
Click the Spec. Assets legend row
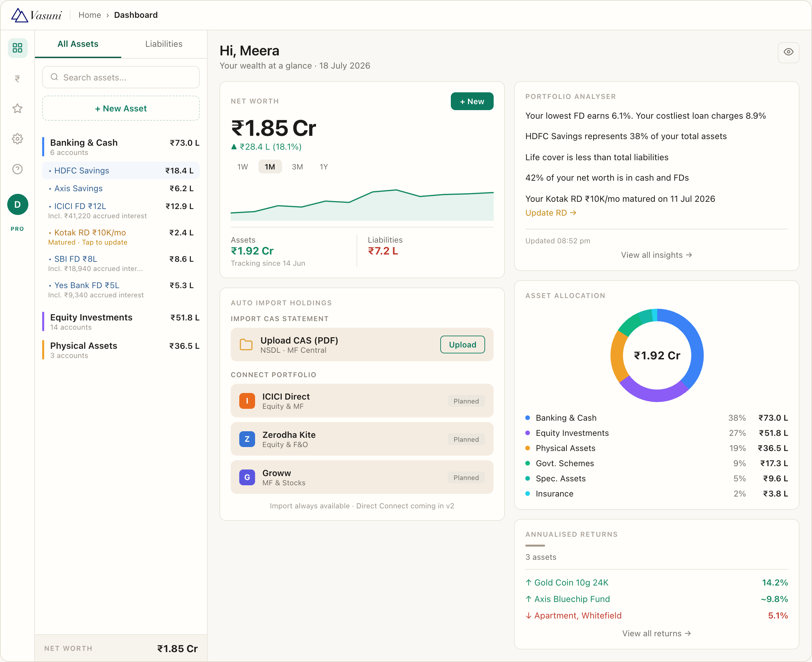click(x=656, y=479)
